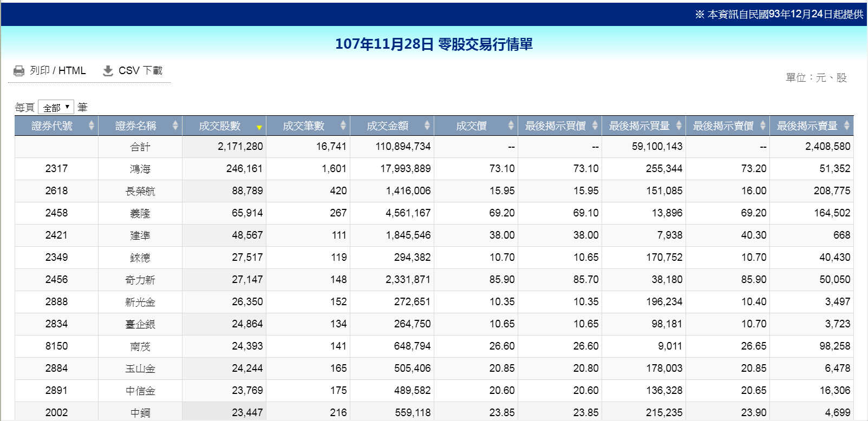Click 鴻海 成交金額 value 17,993,889
868x421 pixels.
tap(406, 169)
